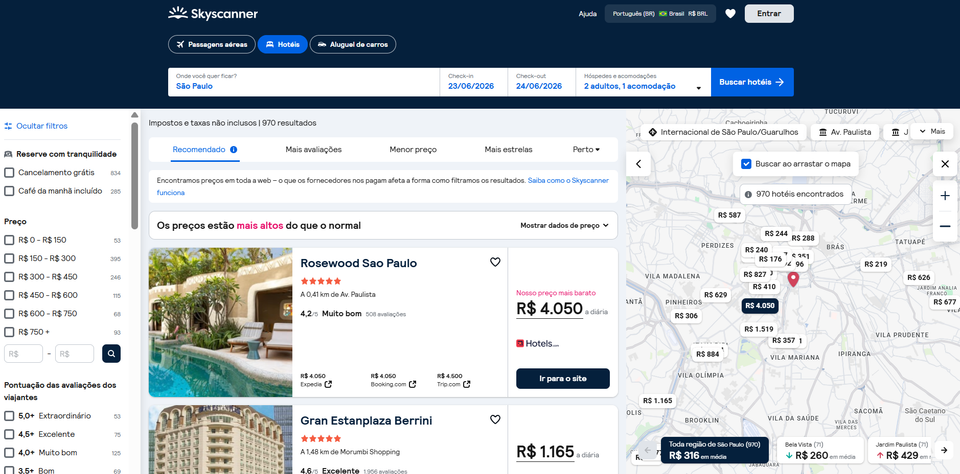Open the Check-out date picker

click(x=541, y=82)
